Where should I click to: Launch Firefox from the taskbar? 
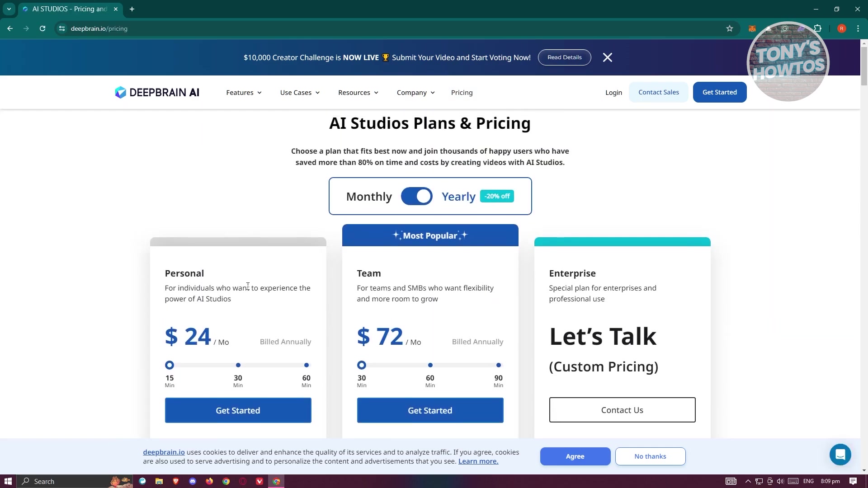pyautogui.click(x=209, y=481)
